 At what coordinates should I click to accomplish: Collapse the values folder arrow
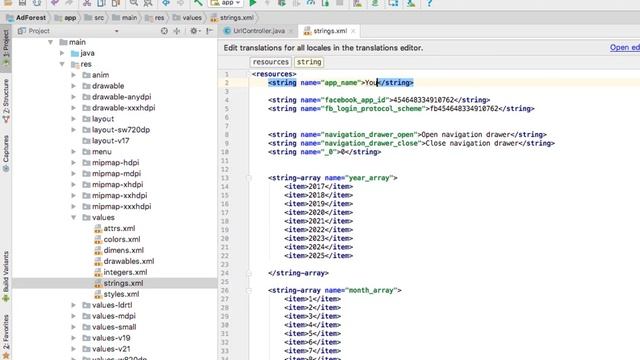73,218
